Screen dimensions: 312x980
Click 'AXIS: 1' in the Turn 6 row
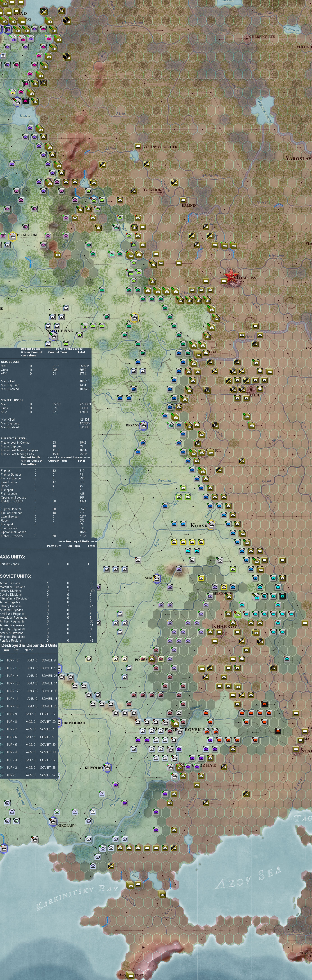click(30, 737)
